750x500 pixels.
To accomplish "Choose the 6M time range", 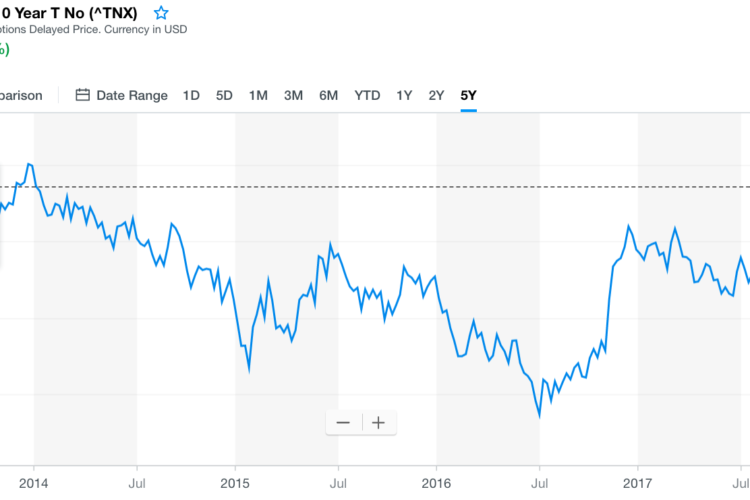I will [328, 95].
